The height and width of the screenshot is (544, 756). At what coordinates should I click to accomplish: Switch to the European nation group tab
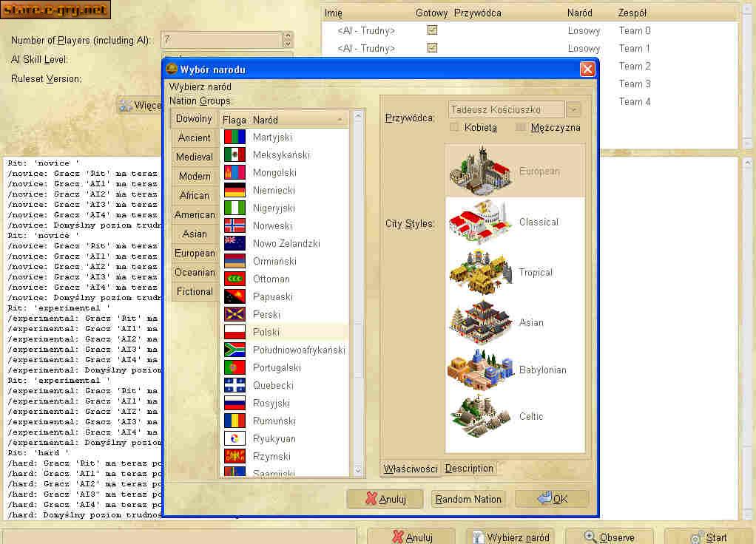point(194,253)
